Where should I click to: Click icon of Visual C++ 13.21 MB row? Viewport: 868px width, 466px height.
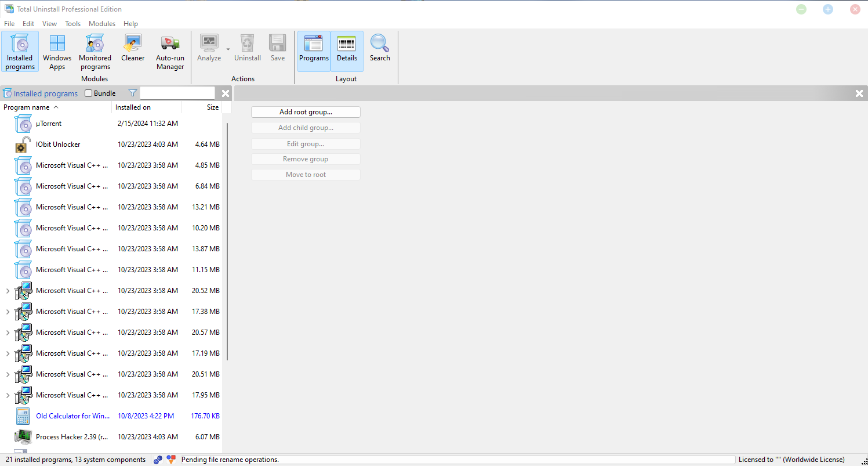pos(23,207)
